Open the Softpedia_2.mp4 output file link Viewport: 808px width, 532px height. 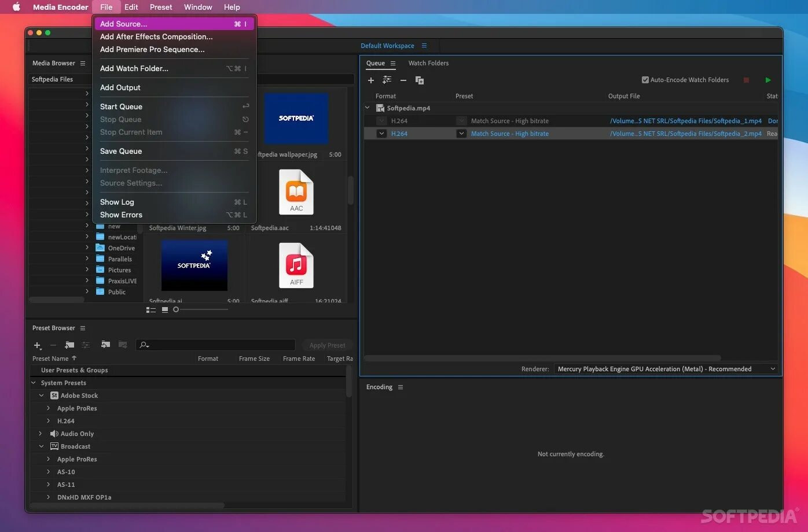click(x=686, y=134)
